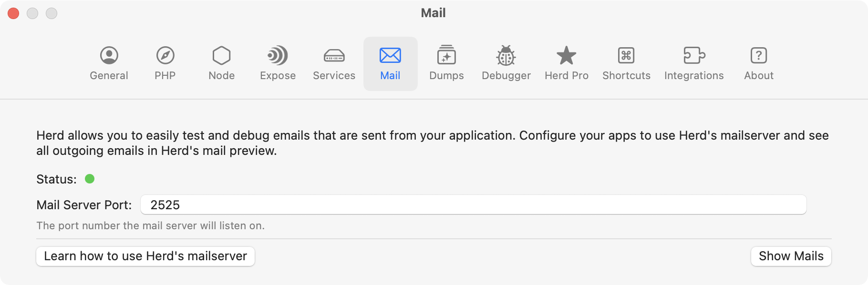The height and width of the screenshot is (285, 868).
Task: Open the About question mark icon
Action: [x=759, y=56]
